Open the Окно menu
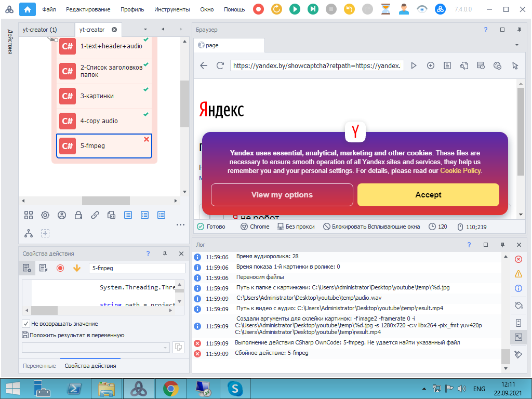The width and height of the screenshot is (532, 399). tap(207, 9)
